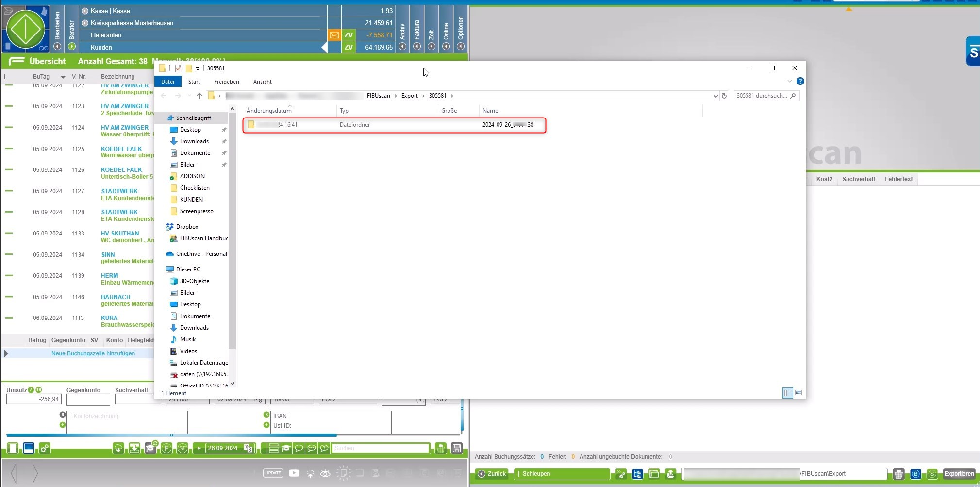Toggle the ZV button in Kunden row
Viewport: 980px width, 487px height.
coord(348,47)
